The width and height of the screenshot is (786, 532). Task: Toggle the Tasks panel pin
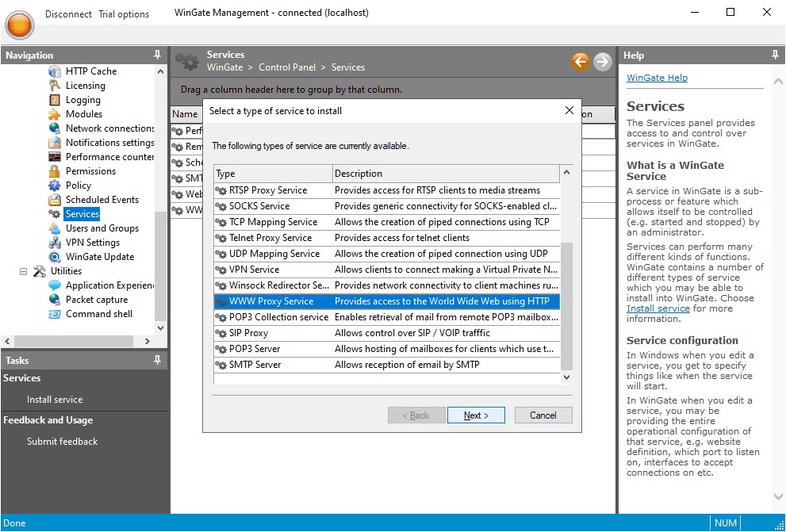click(x=157, y=360)
